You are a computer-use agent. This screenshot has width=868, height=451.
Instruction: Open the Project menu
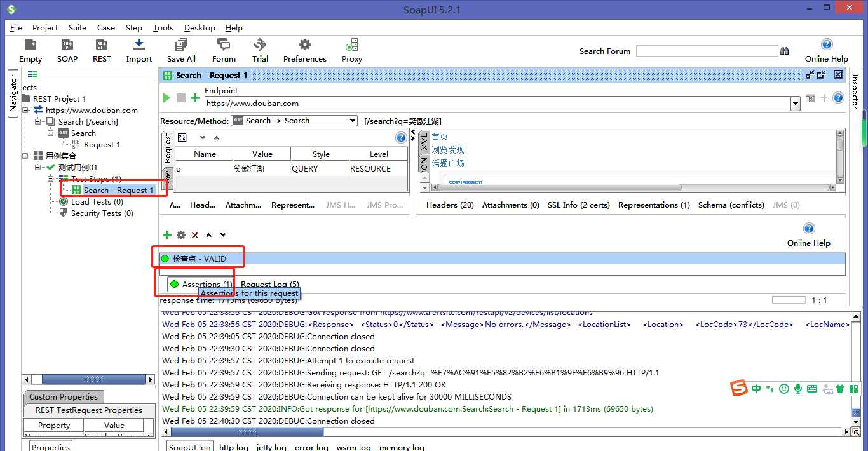[45, 27]
